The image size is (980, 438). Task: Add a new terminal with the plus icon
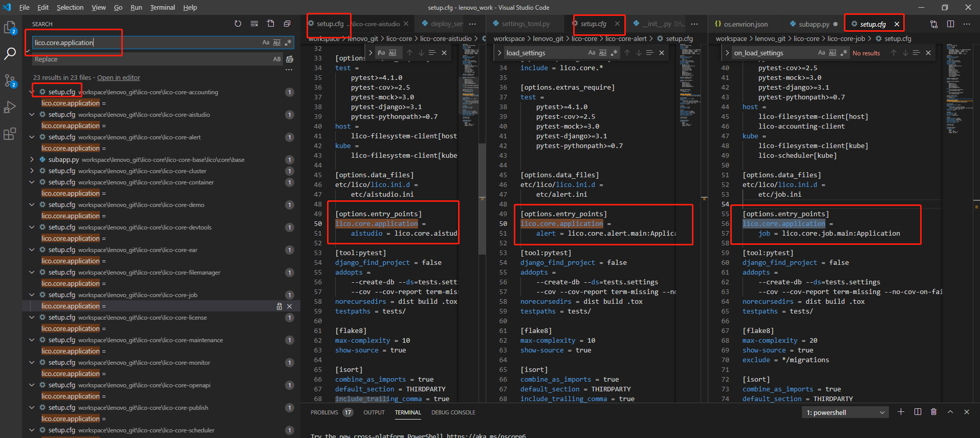pos(901,412)
